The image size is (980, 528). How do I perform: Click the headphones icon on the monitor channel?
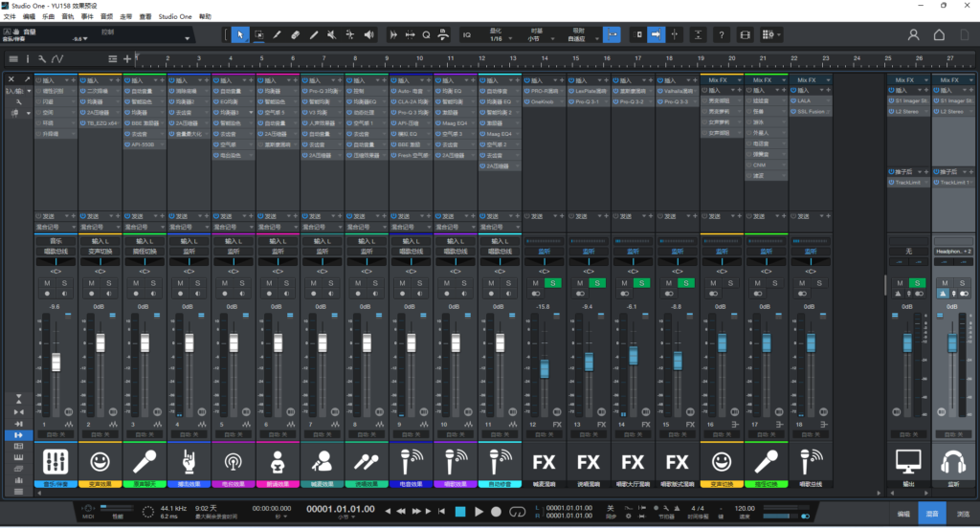coord(951,462)
